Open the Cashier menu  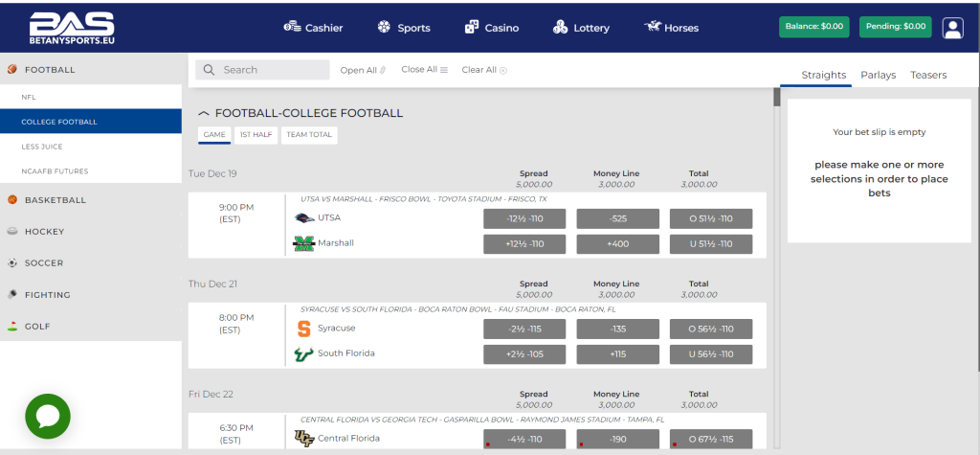[x=313, y=28]
